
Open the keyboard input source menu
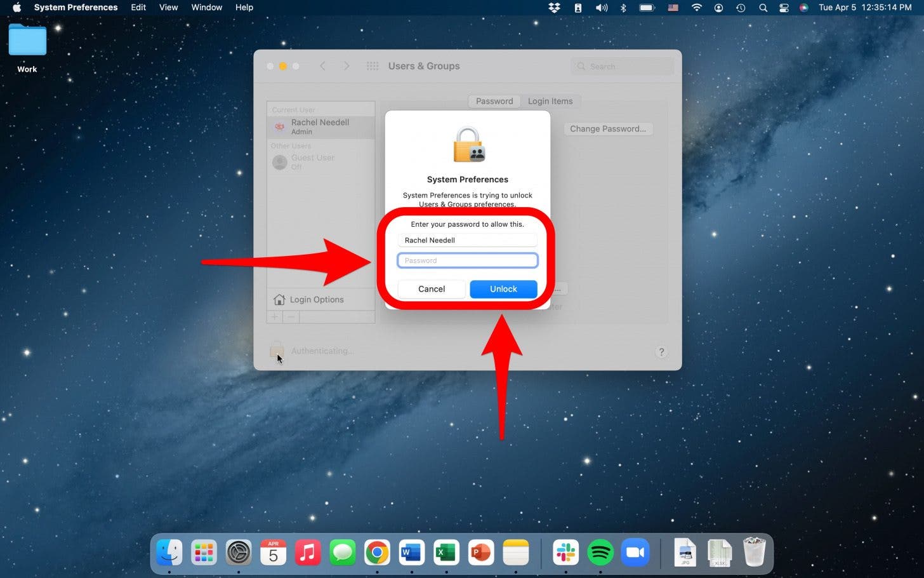click(673, 8)
